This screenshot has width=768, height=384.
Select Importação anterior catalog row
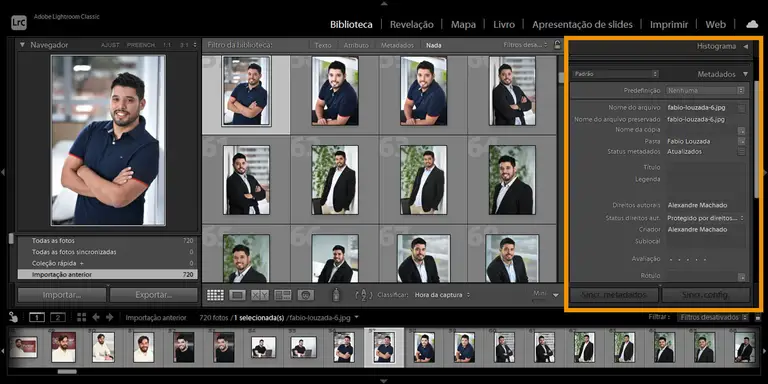(x=107, y=275)
